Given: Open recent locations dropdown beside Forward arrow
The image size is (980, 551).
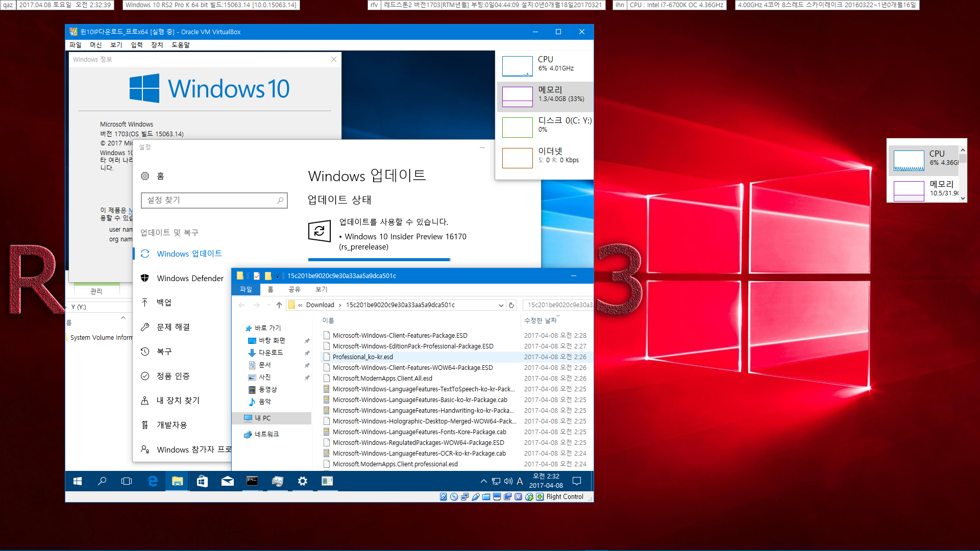Looking at the screenshot, I should coord(269,305).
